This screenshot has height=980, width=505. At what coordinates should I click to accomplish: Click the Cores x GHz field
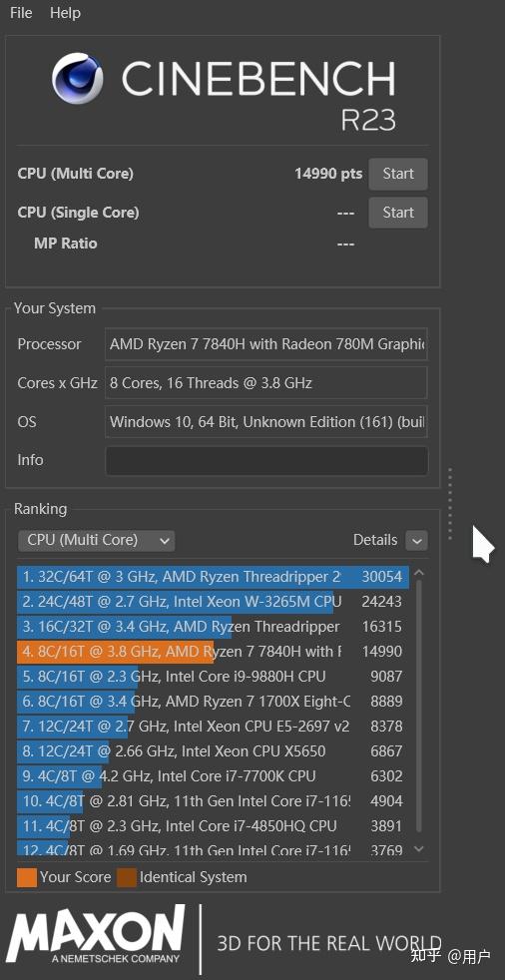[x=266, y=382]
